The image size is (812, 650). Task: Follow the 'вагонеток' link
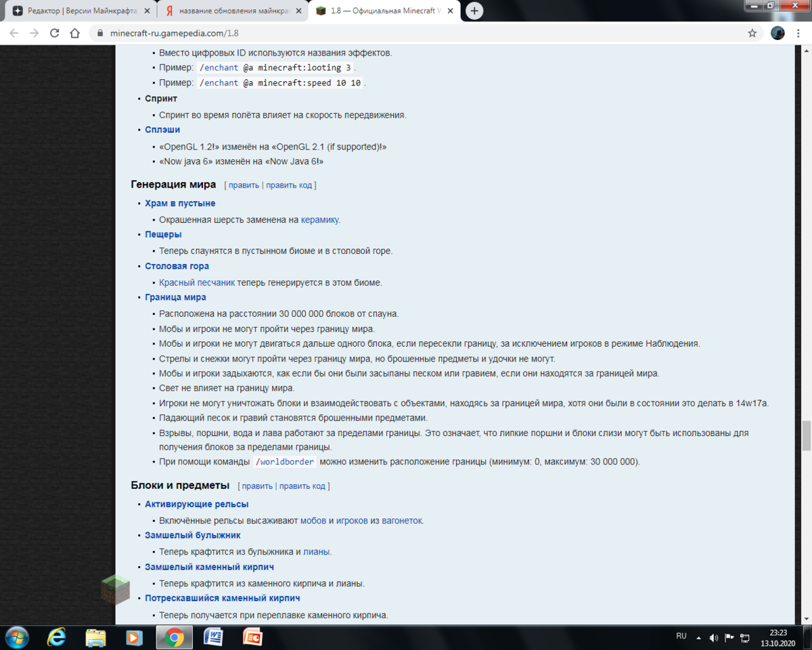[402, 521]
